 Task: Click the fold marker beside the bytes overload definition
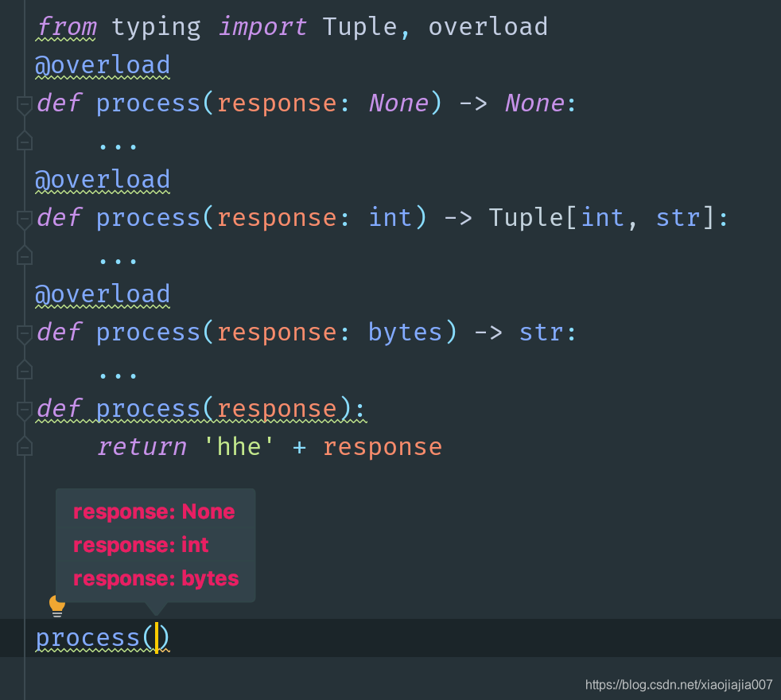(24, 332)
